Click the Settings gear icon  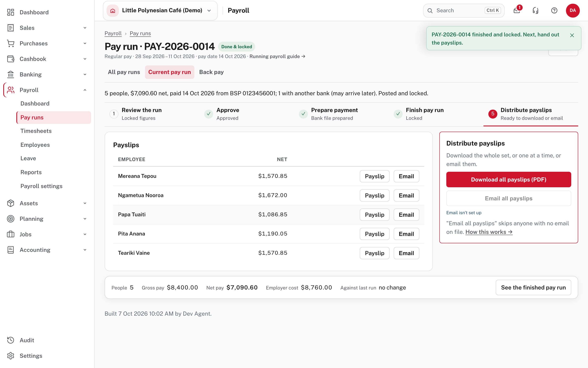(10, 356)
